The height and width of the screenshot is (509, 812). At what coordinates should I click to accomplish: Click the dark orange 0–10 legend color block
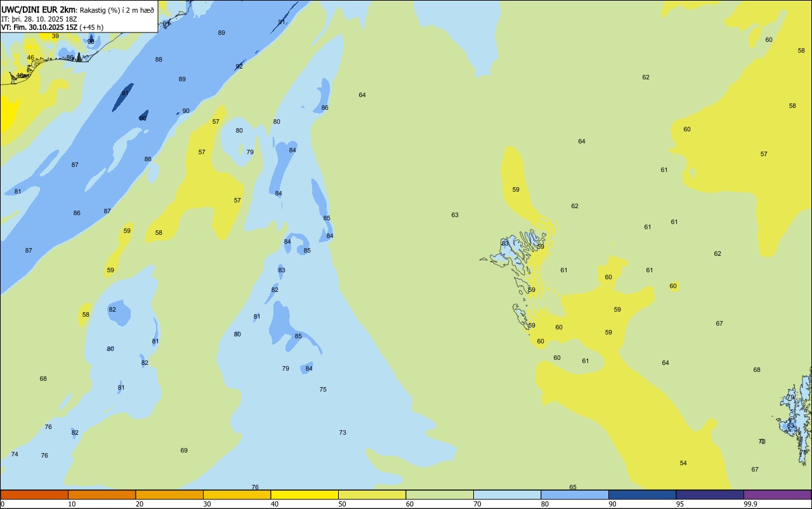(34, 494)
